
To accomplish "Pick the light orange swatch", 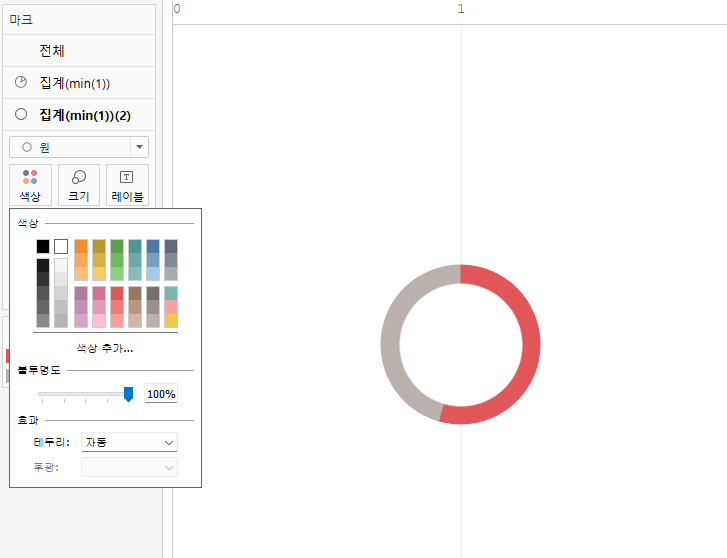I will (81, 274).
